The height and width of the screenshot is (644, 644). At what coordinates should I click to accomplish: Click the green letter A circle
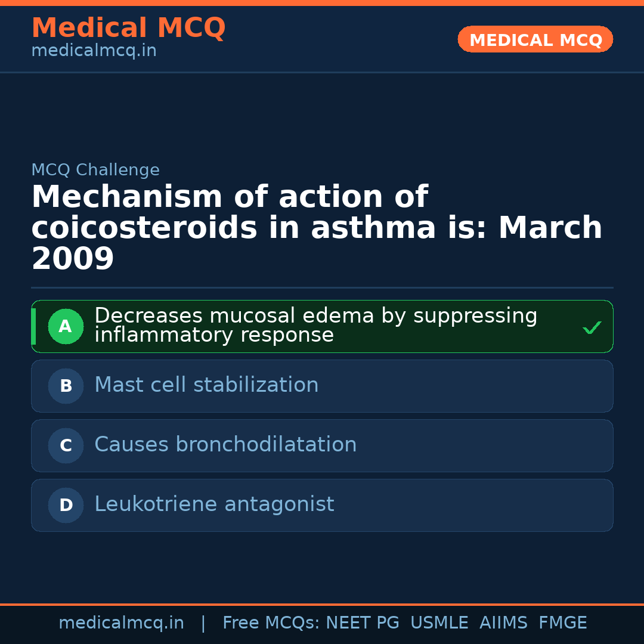click(66, 326)
